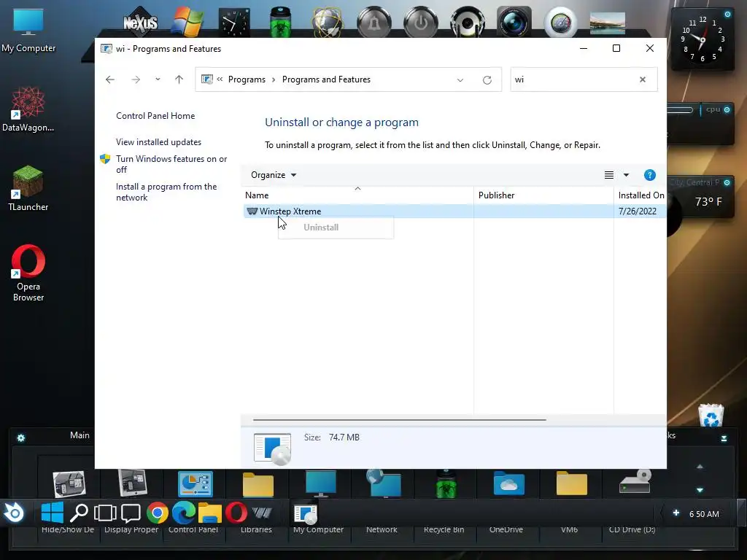Click the 7/26/2022 installed date cell
Screen dimensions: 747x560
(637, 211)
